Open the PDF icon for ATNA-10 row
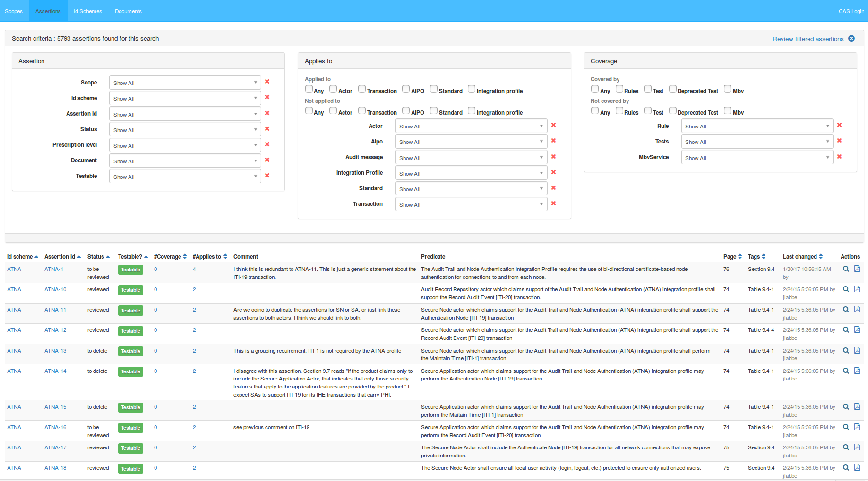868x481 pixels. click(857, 289)
